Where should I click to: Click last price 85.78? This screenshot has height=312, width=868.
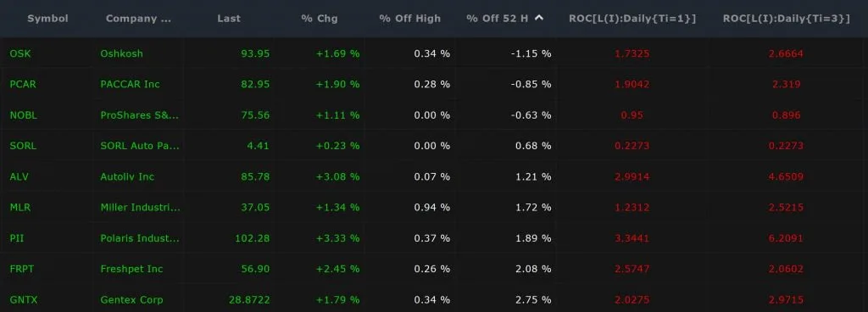(x=255, y=177)
